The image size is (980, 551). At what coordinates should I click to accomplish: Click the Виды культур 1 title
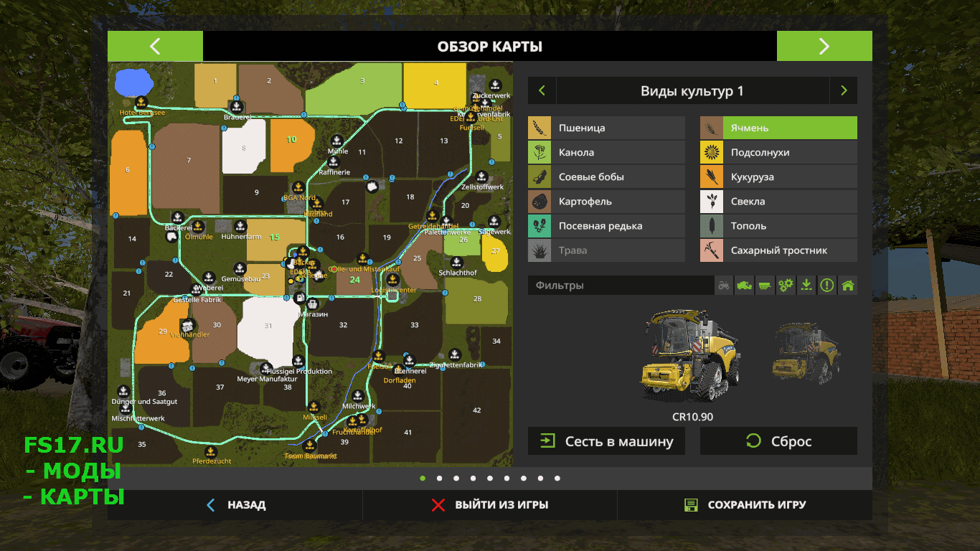(692, 91)
